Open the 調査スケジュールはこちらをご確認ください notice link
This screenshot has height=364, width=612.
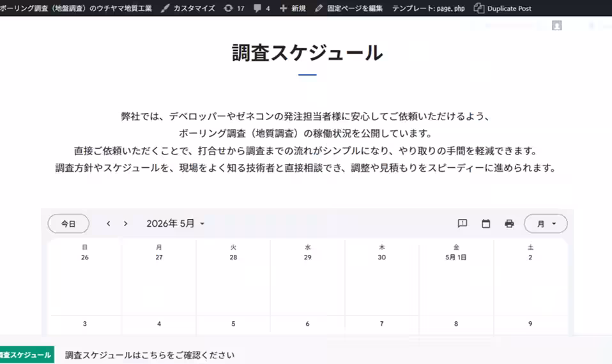[150, 355]
